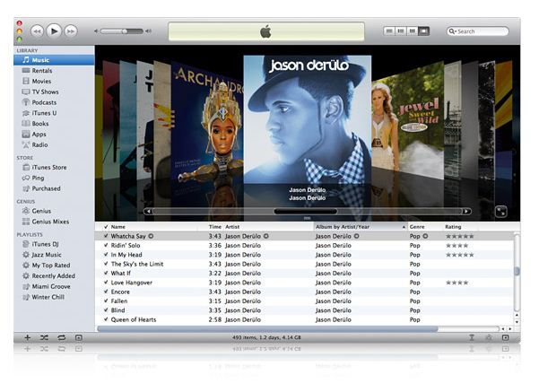The height and width of the screenshot is (392, 539).
Task: Uncheck the Blind song checkbox
Action: (106, 310)
